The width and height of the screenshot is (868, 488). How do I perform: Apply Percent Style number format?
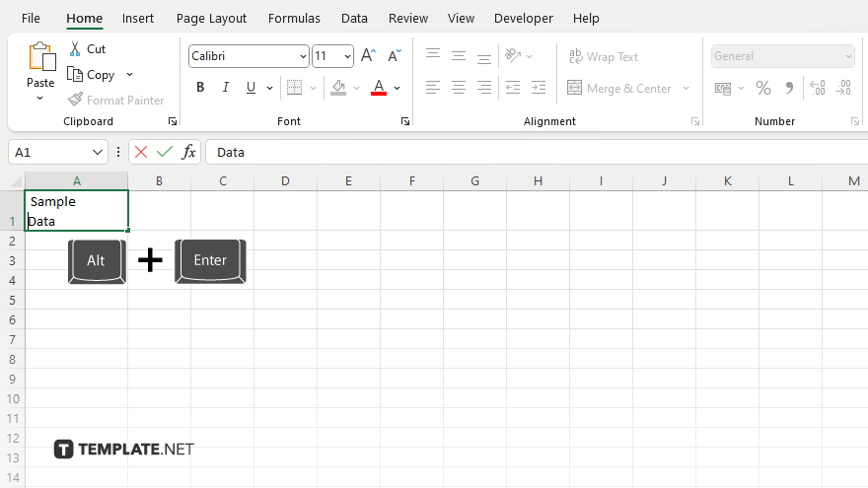[762, 88]
